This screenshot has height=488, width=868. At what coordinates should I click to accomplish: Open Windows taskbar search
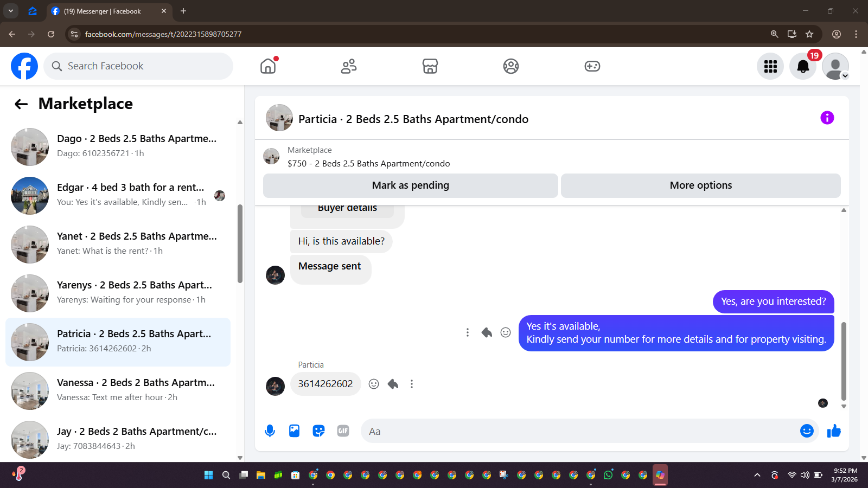tap(226, 475)
